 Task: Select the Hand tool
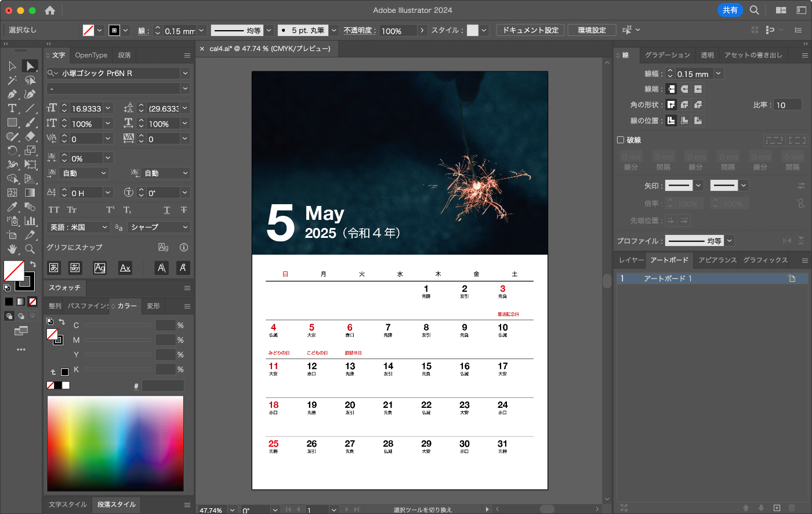12,249
